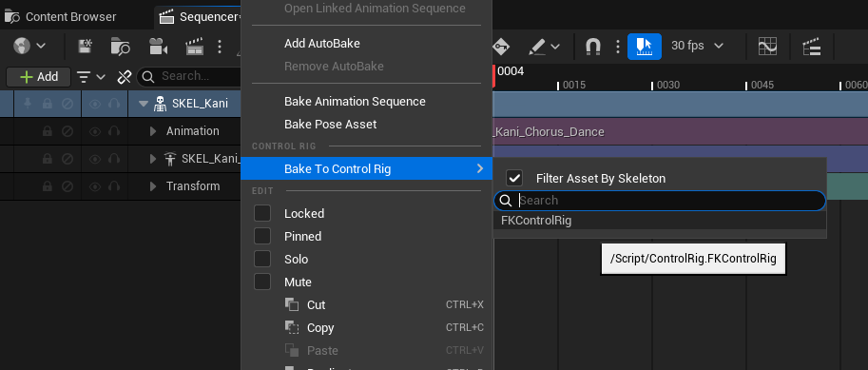
Task: Expand the SKEL_Kani_ control rig arrow
Action: pyautogui.click(x=153, y=159)
